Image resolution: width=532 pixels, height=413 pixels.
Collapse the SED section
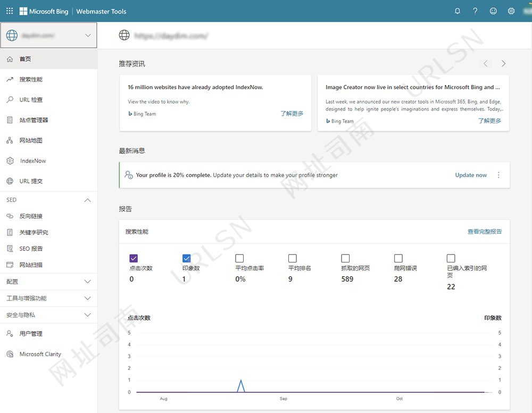[x=88, y=200]
